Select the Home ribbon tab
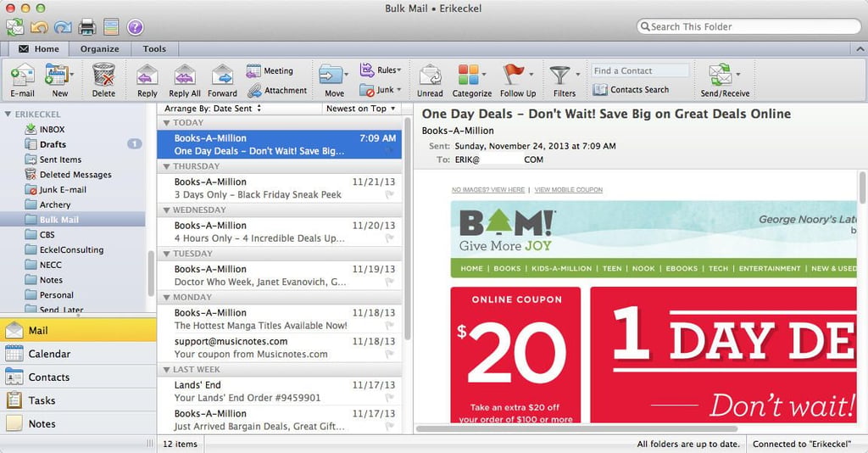This screenshot has height=453, width=868. tap(37, 48)
